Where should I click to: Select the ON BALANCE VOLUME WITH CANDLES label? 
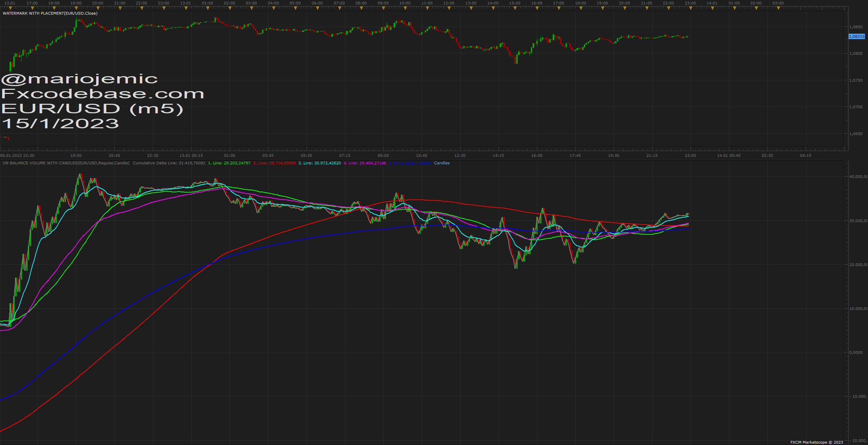pyautogui.click(x=66, y=163)
